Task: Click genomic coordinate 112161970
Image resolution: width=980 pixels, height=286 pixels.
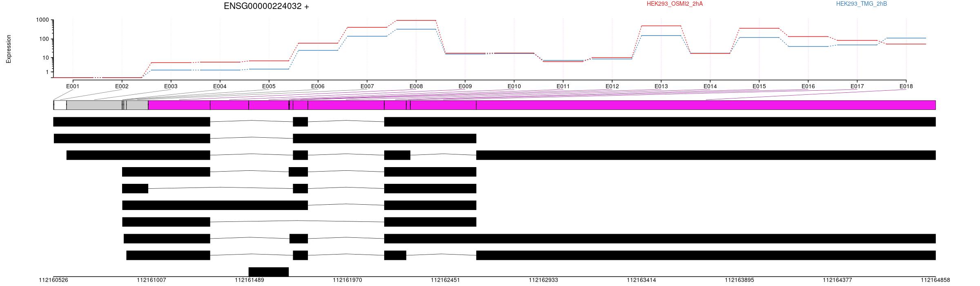Action: 347,280
